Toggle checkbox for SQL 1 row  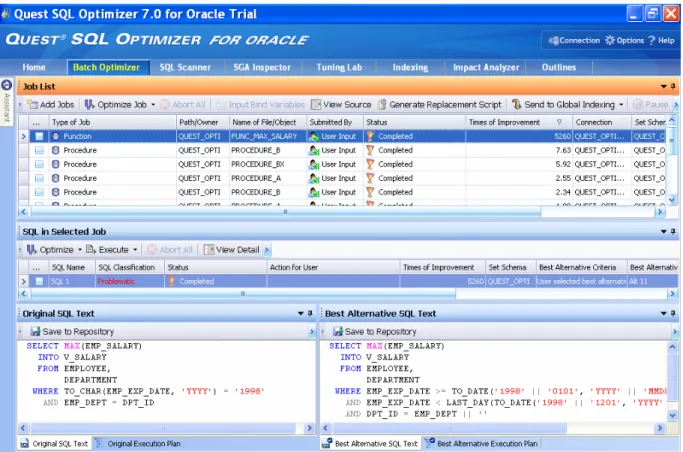tap(39, 281)
